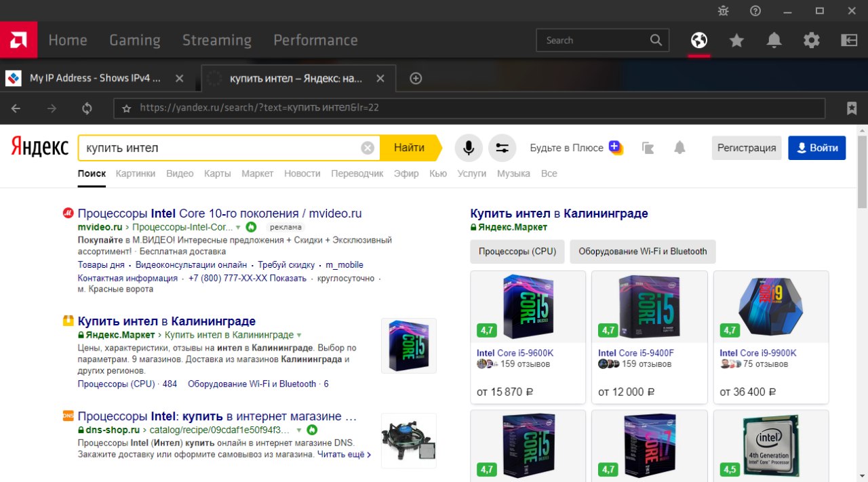This screenshot has width=868, height=482.
Task: Click the star icon in the address bar
Action: coord(126,108)
